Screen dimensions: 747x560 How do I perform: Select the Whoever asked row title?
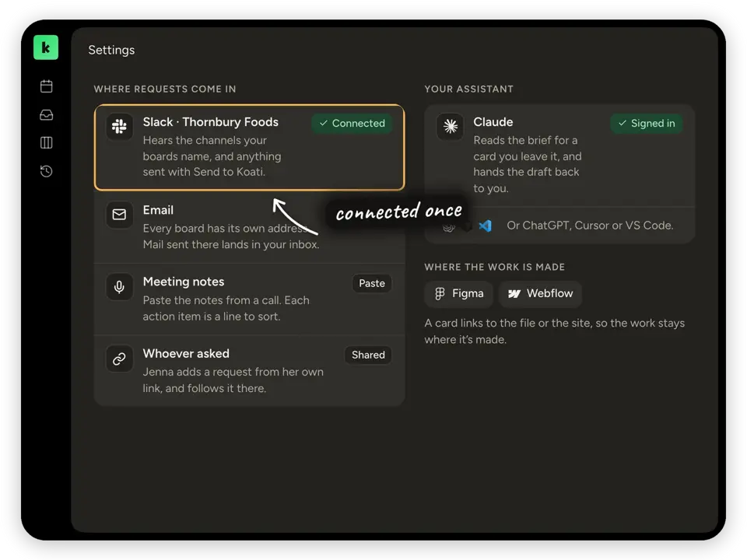tap(186, 353)
